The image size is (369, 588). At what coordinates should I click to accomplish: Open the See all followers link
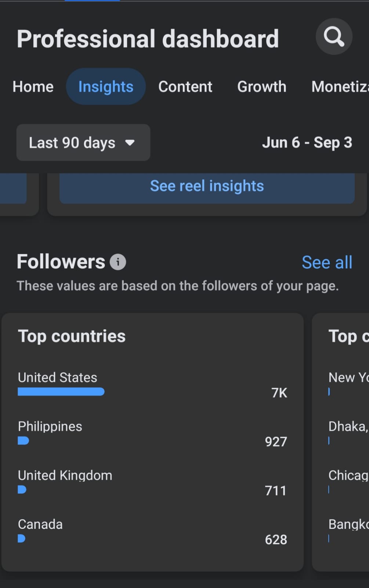(327, 262)
